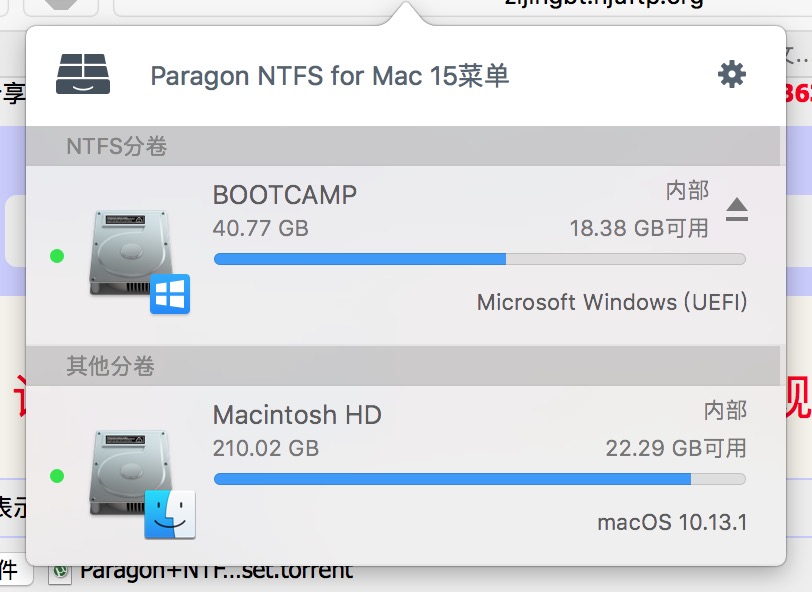Screen dimensions: 812x592
Task: Click the Paragon NTFS drive logo
Action: point(83,74)
